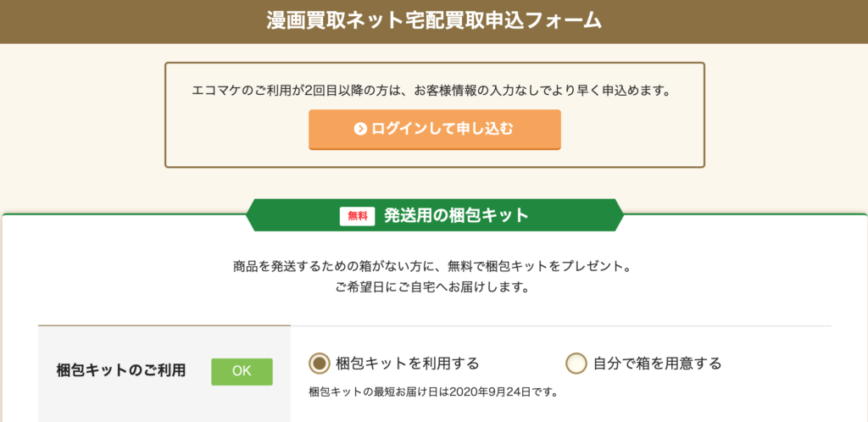Click the ログインして申し込む orange button
The width and height of the screenshot is (868, 422).
(435, 130)
